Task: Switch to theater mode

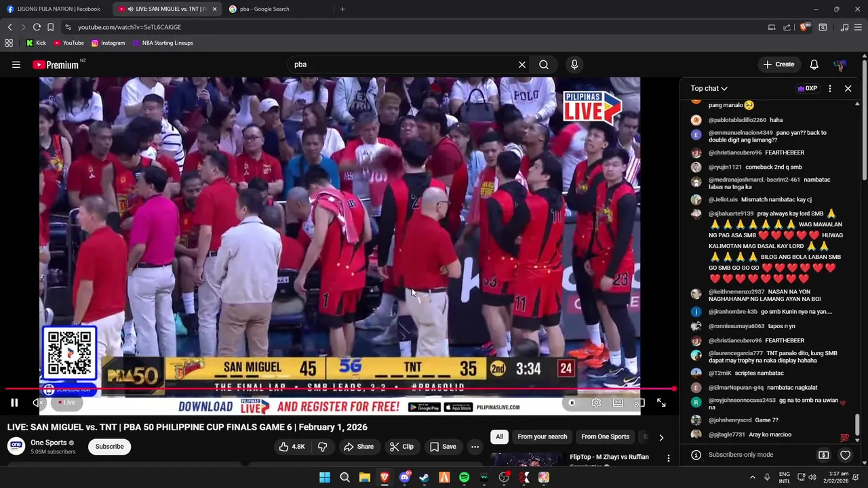Action: point(618,403)
